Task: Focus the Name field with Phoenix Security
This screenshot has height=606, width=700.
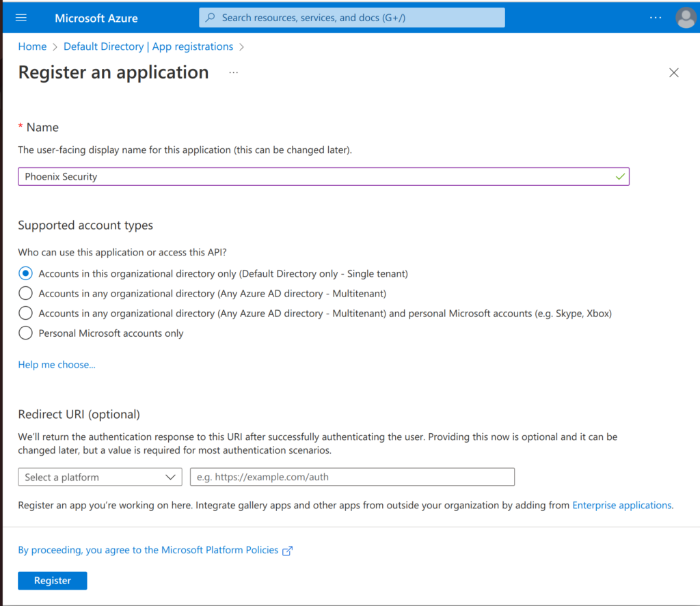Action: [x=323, y=177]
